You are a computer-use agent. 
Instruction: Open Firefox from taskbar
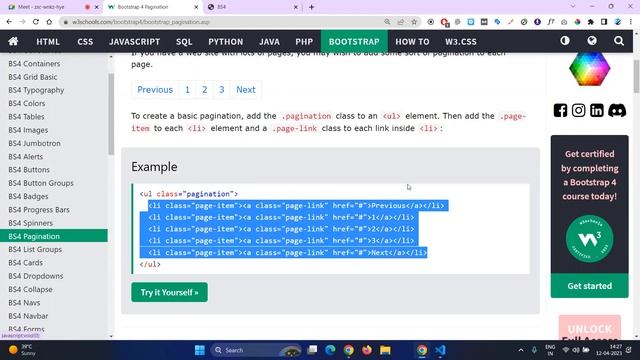pyautogui.click(x=367, y=350)
